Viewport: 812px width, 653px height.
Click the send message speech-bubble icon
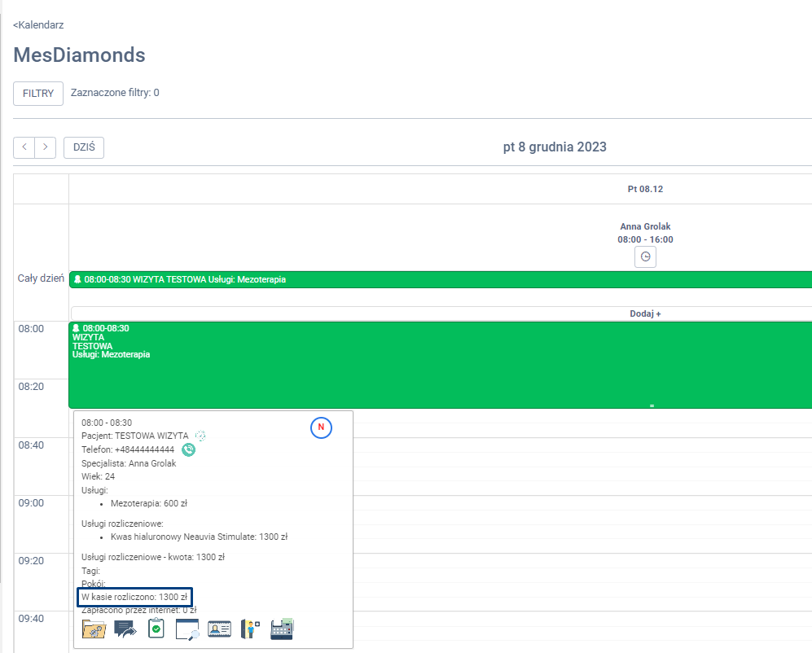click(125, 629)
